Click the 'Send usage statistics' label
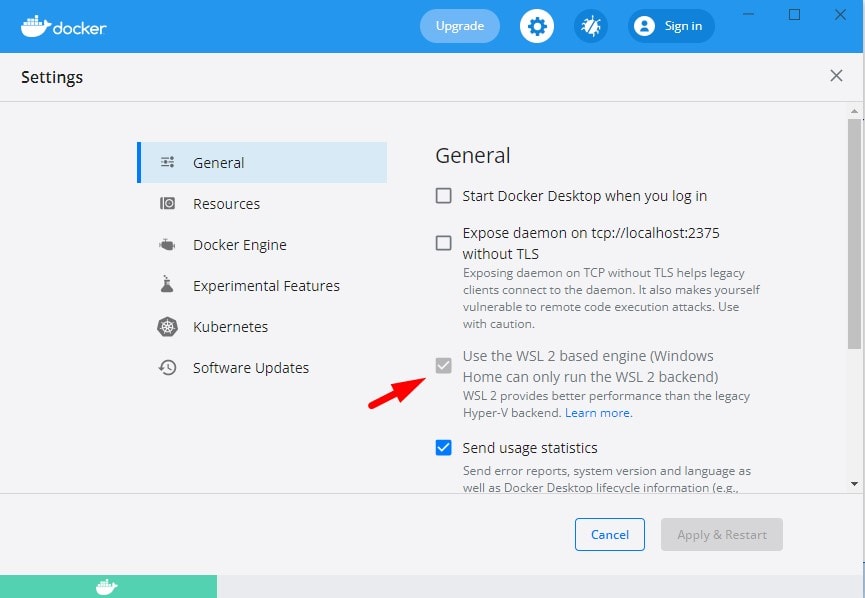The image size is (865, 598). coord(530,448)
